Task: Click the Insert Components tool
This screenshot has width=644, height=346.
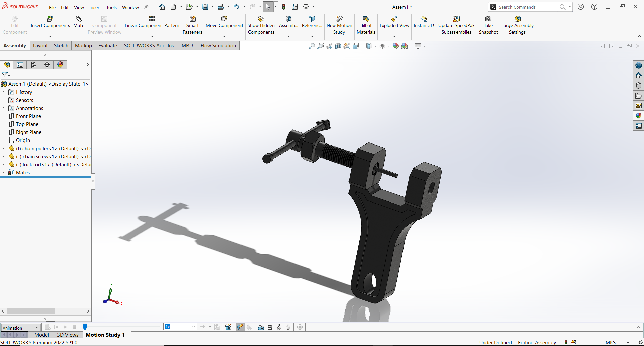Action: pos(50,22)
